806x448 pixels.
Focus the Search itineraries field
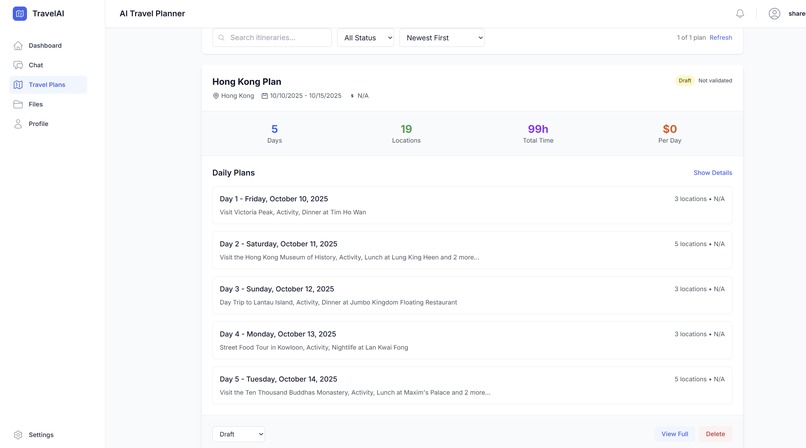272,38
